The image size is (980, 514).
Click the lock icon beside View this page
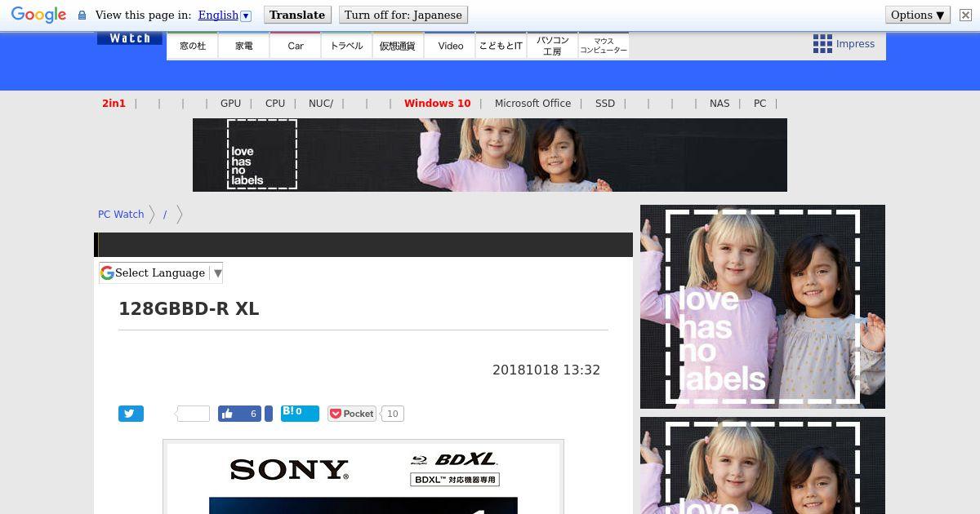pyautogui.click(x=82, y=16)
